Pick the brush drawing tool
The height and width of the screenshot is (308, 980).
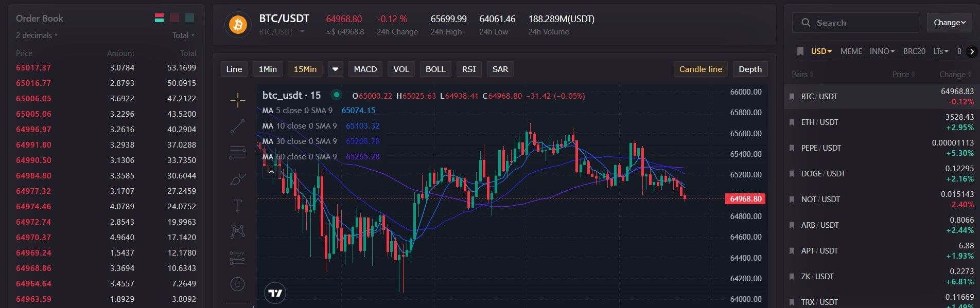coord(237,179)
